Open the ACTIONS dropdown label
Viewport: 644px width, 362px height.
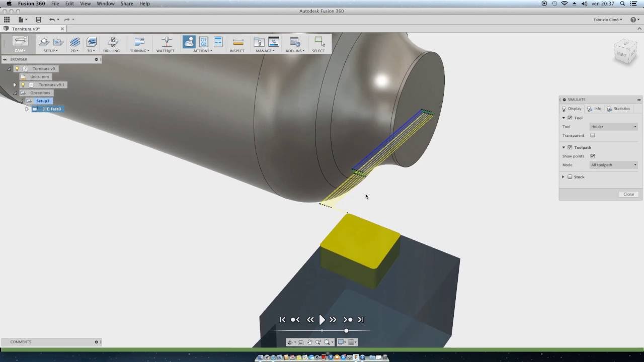tap(203, 51)
